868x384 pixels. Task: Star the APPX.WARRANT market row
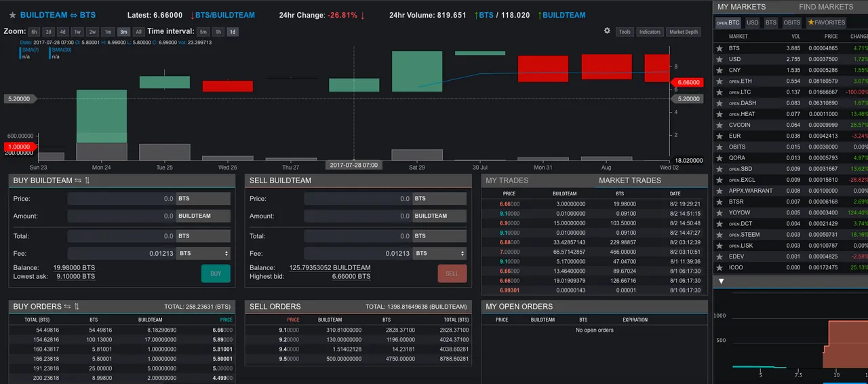(719, 191)
